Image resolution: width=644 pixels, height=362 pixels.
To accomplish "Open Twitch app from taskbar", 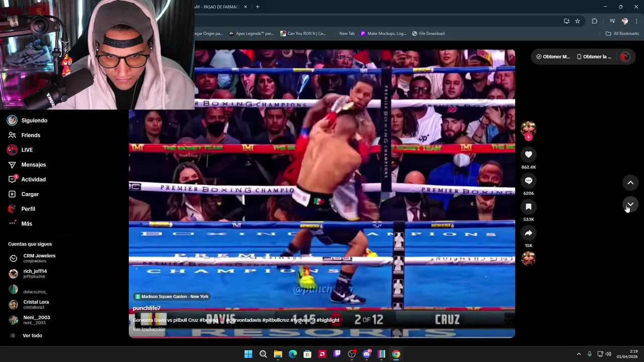I will [x=337, y=354].
